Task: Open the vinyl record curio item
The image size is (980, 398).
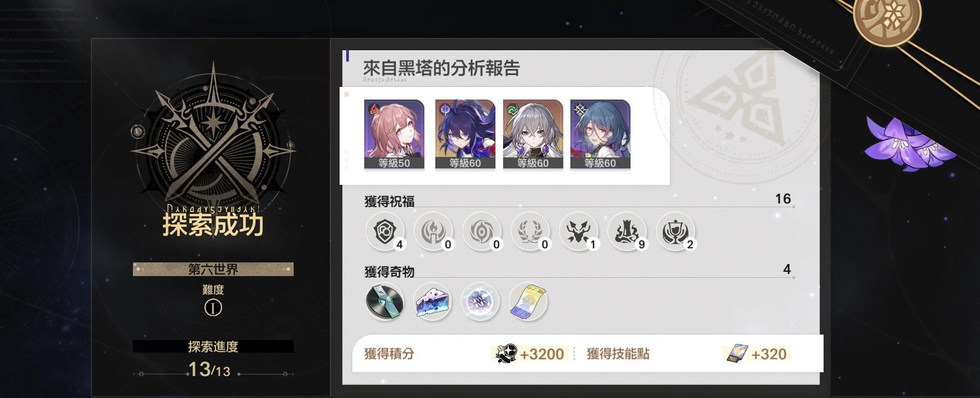Action: (x=385, y=302)
